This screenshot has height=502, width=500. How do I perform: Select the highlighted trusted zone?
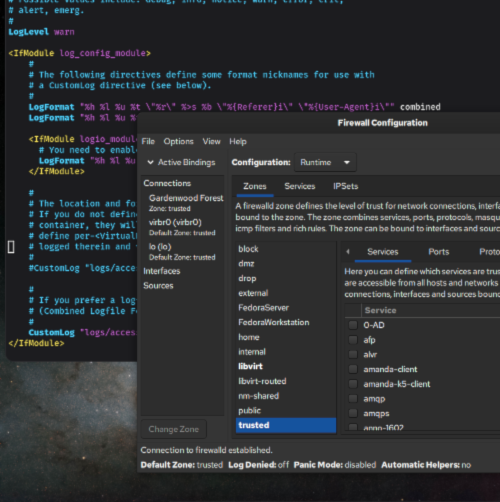click(x=286, y=425)
